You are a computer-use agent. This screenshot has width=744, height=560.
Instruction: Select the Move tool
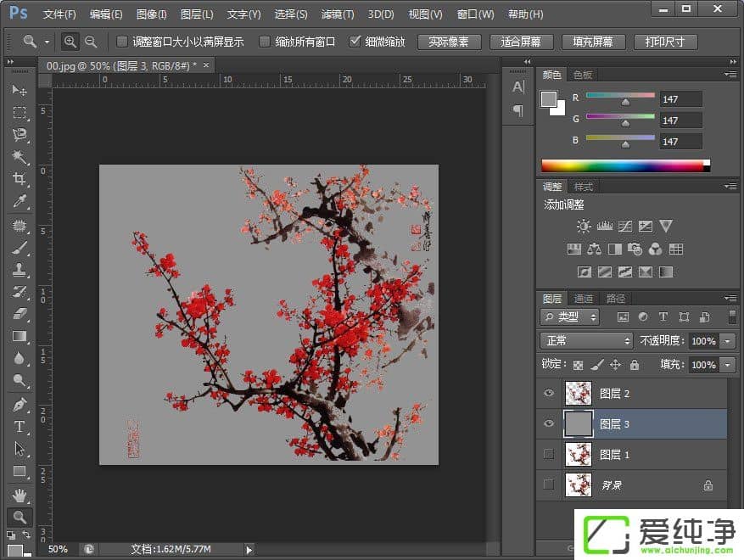[20, 90]
